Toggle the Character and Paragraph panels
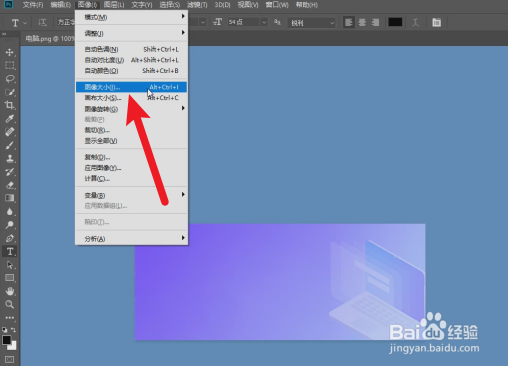 [x=437, y=22]
